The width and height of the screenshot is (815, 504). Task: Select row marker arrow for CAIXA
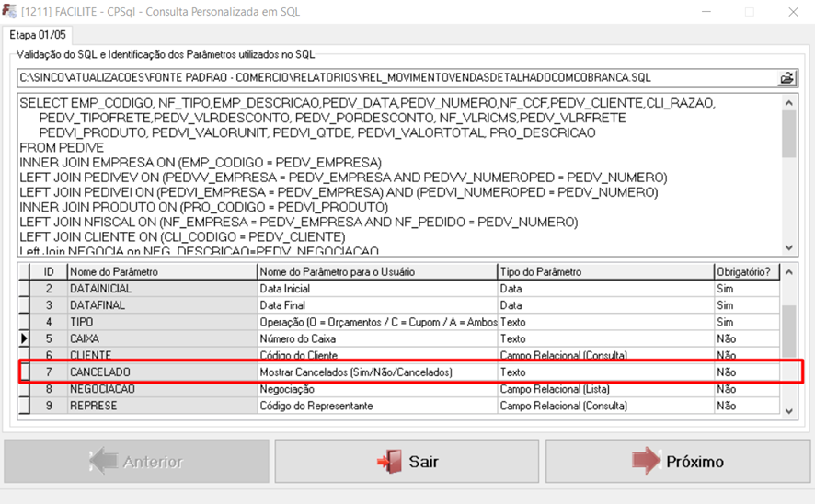[x=24, y=338]
